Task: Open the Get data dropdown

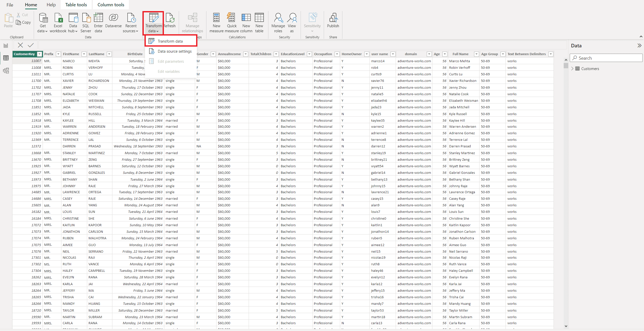Action: [x=43, y=22]
